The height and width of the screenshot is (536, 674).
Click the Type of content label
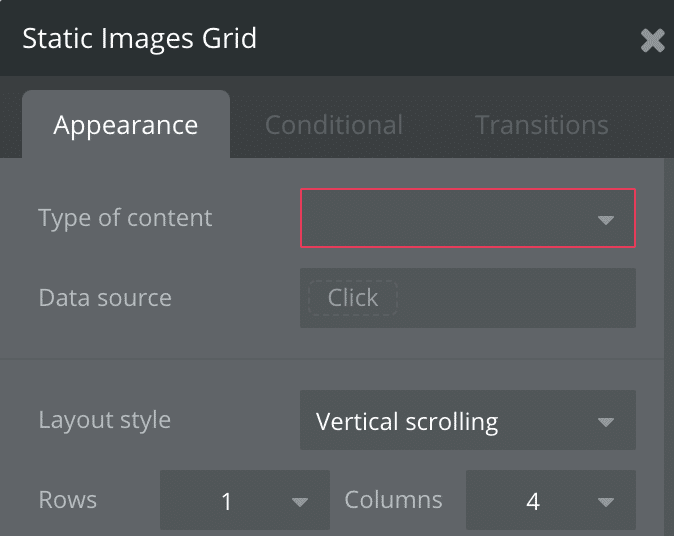click(x=125, y=218)
